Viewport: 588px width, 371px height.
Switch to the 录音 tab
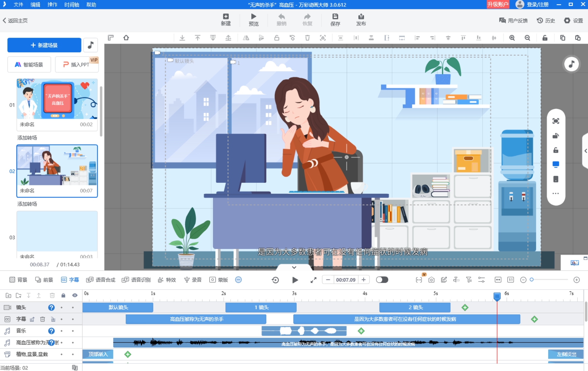[193, 280]
